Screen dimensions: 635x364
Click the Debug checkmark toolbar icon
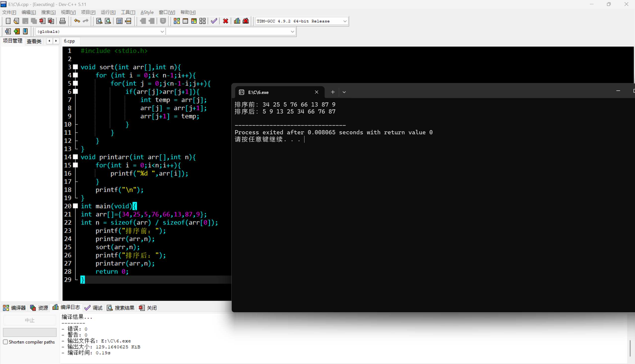click(x=214, y=21)
